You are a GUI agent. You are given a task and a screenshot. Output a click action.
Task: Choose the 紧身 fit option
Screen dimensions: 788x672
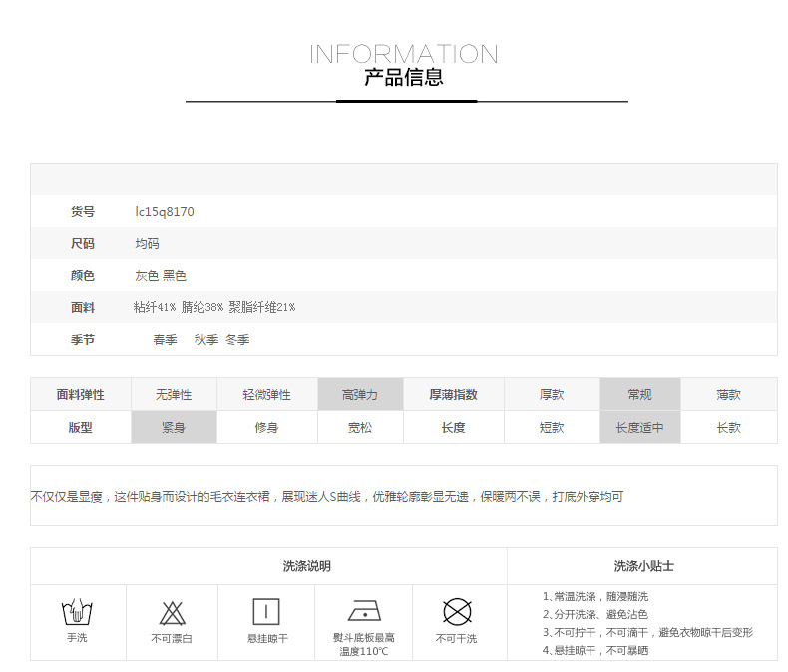pos(174,427)
